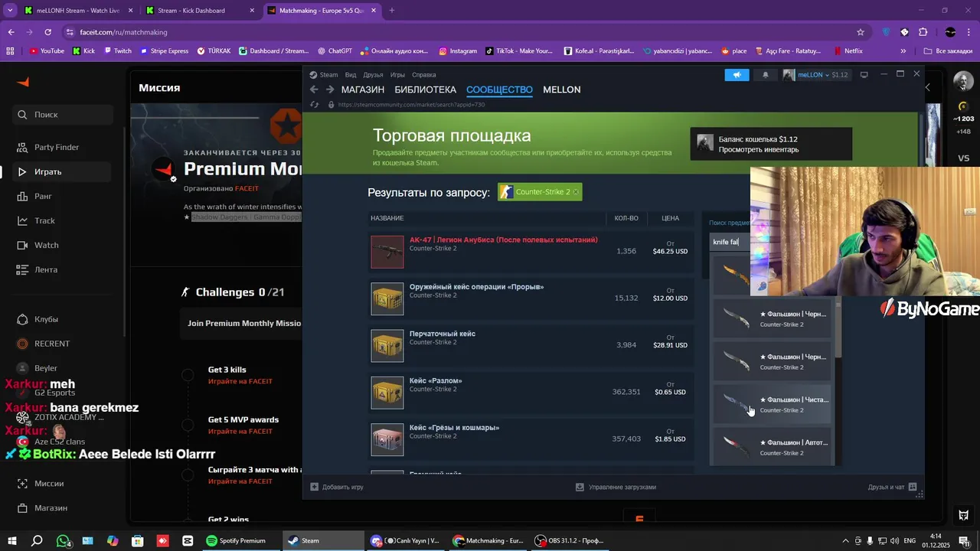Select Фальшион Автот... suggestion

772,447
